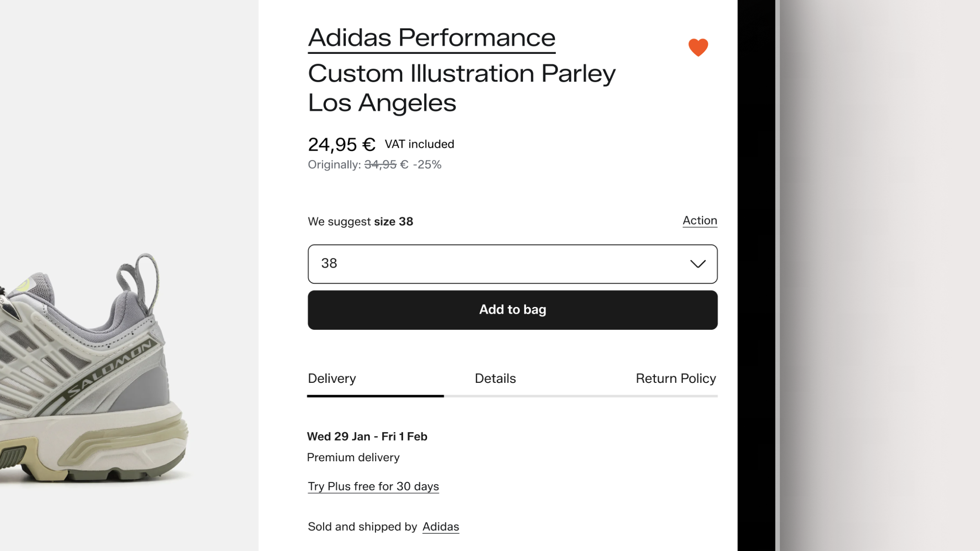The width and height of the screenshot is (980, 551).
Task: Open the size 38 dropdown
Action: [512, 264]
